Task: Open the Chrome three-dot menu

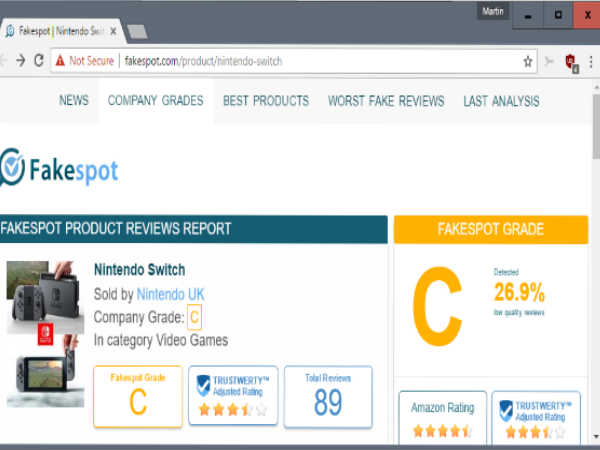Action: 591,62
